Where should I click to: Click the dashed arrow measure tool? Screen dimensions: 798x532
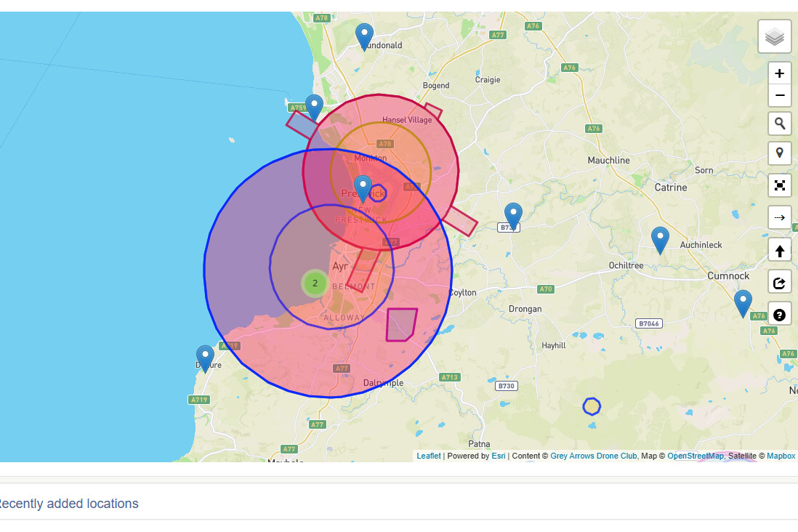click(x=779, y=217)
